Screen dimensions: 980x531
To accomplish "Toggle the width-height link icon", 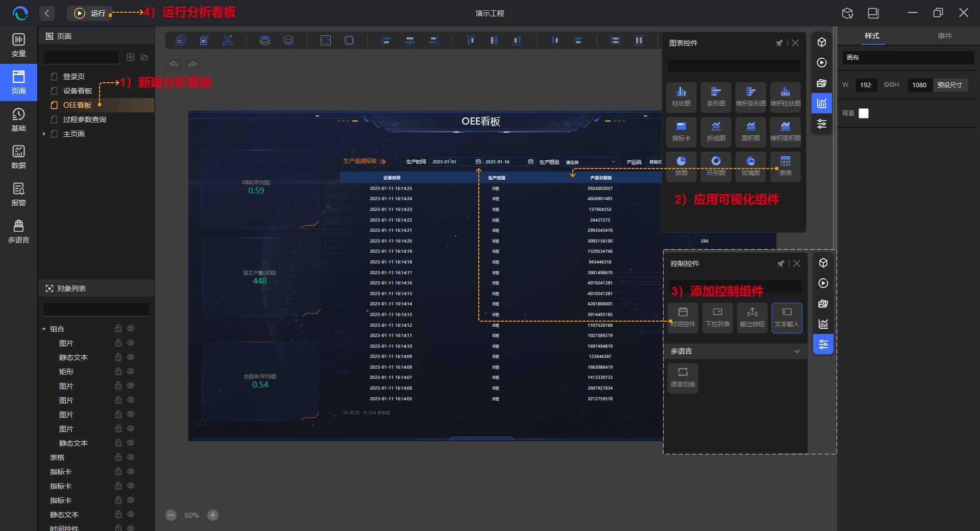I will click(888, 85).
